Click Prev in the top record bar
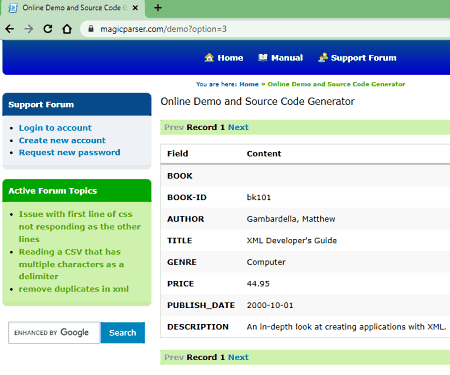This screenshot has width=450, height=375. tap(174, 127)
